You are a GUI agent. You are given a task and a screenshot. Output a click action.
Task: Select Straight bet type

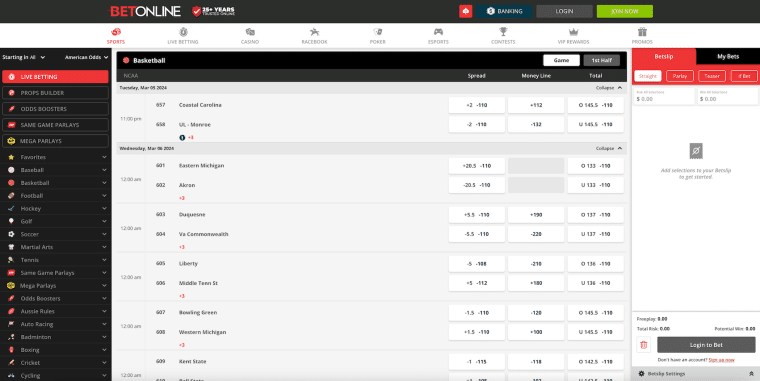point(648,76)
